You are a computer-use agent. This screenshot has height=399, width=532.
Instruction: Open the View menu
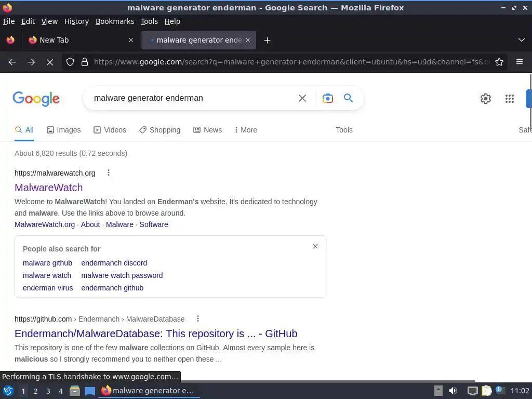[x=49, y=21]
